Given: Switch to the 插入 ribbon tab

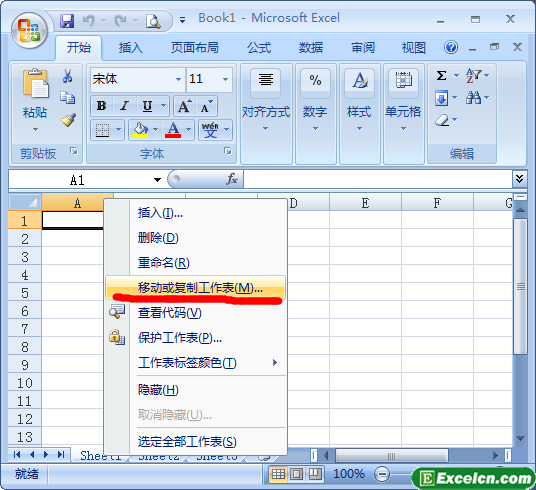Looking at the screenshot, I should click(131, 48).
